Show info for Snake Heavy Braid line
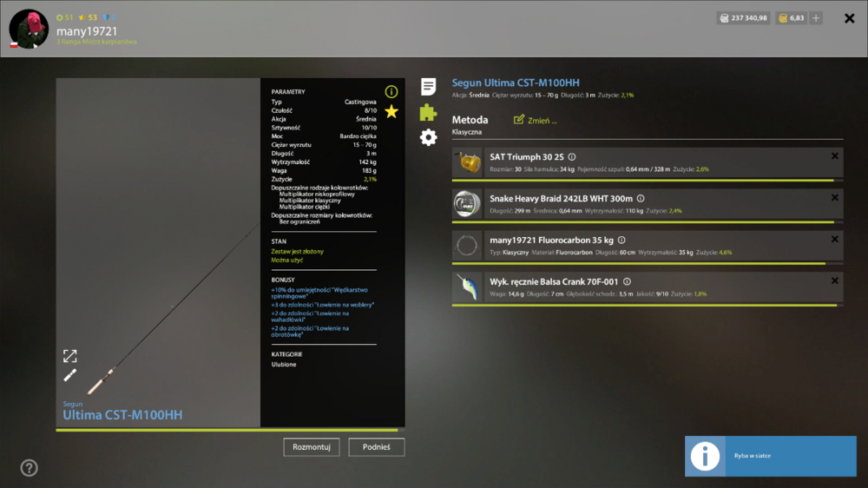The width and height of the screenshot is (868, 488). click(x=641, y=199)
